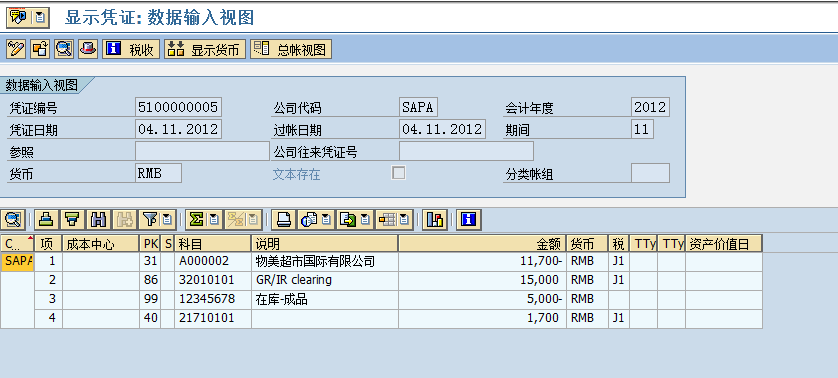
Task: Click the empty 公司往来凭证号 field
Action: (x=466, y=151)
